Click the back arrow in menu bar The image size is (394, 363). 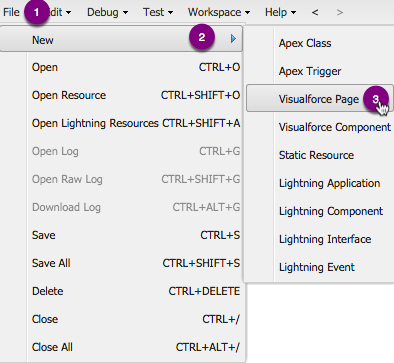[x=315, y=12]
